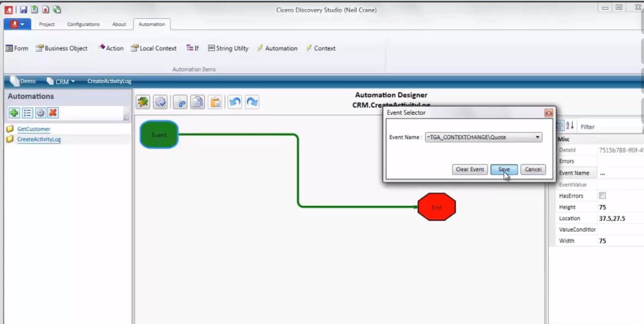The width and height of the screenshot is (644, 324).
Task: Select the Height property value 75
Action: [x=621, y=207]
